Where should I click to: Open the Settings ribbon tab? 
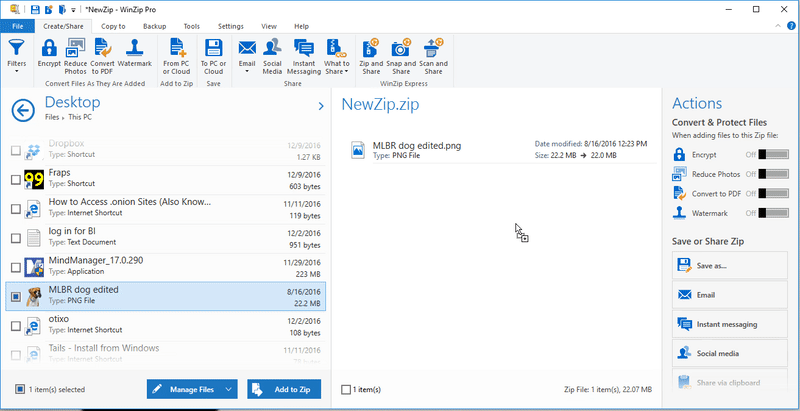click(231, 26)
